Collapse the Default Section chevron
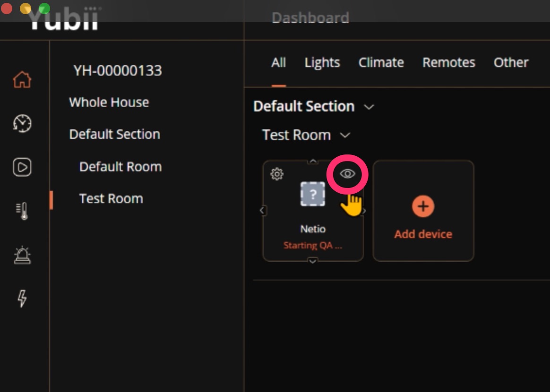The width and height of the screenshot is (550, 392). (369, 107)
